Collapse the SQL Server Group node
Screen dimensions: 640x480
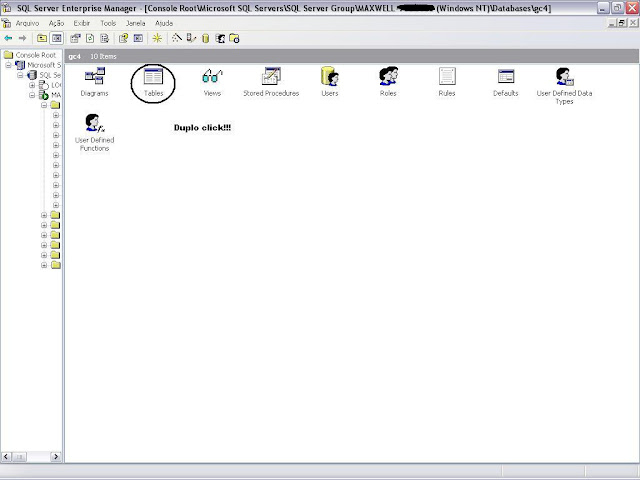[x=20, y=75]
